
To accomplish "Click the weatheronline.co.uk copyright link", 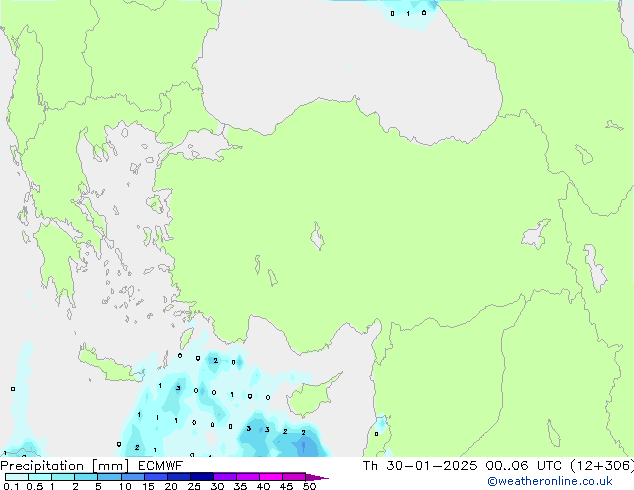I will (549, 481).
